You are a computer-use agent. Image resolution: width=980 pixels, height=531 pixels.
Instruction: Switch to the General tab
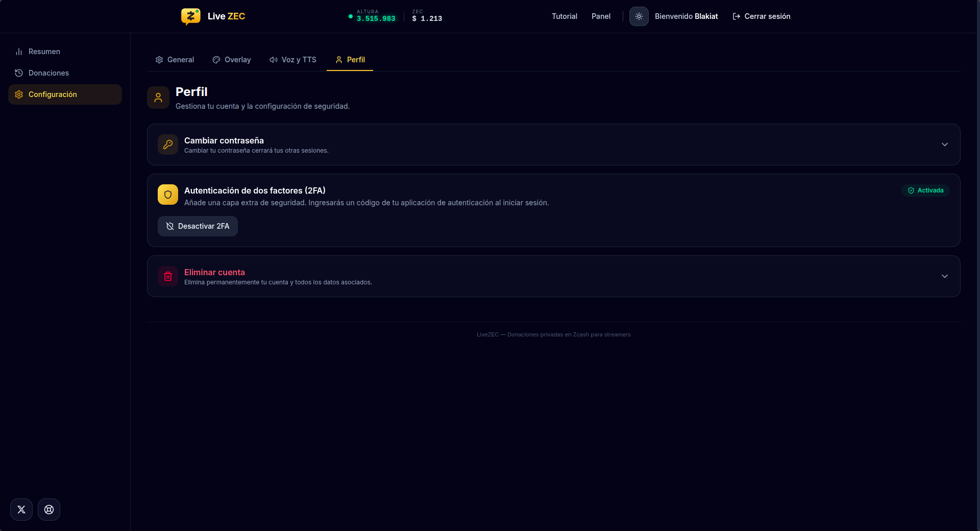pos(175,60)
